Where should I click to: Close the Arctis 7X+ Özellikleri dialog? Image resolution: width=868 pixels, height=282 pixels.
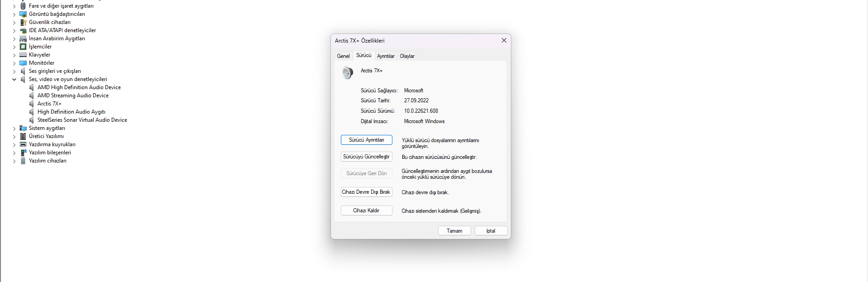(x=504, y=40)
